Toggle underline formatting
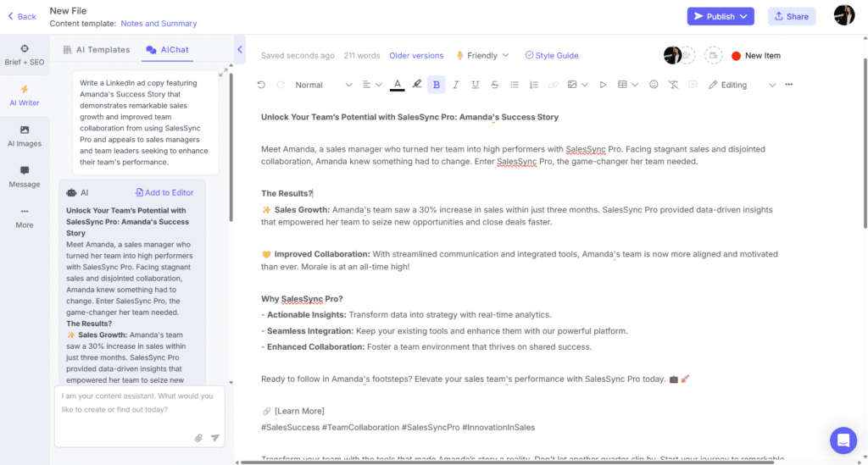868x465 pixels. [x=475, y=85]
